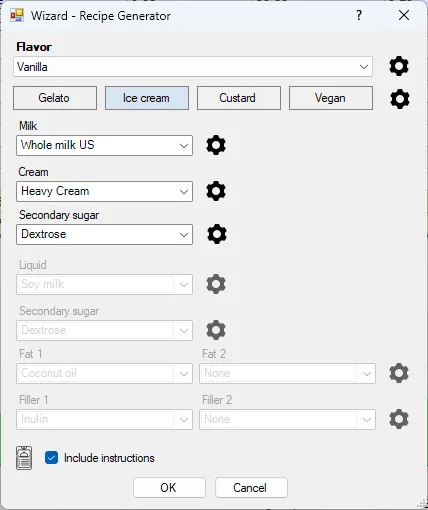Select the Vegan recipe type
Image resolution: width=428 pixels, height=510 pixels.
[331, 98]
